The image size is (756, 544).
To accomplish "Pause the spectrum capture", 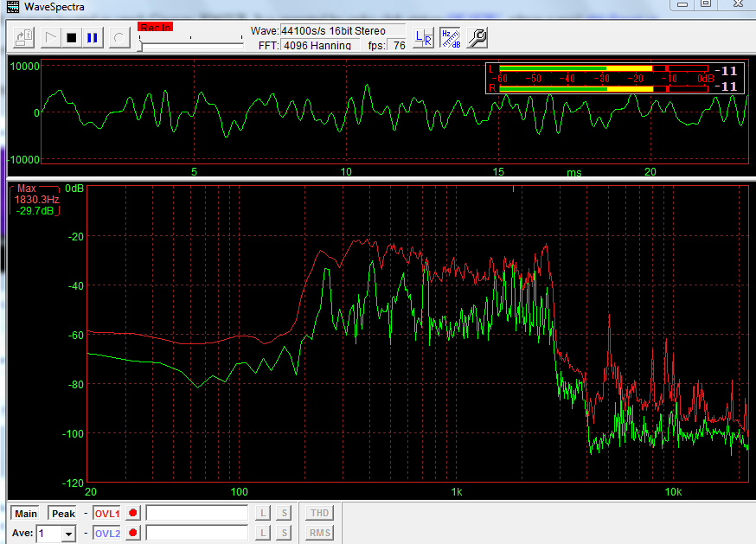I will coord(92,38).
